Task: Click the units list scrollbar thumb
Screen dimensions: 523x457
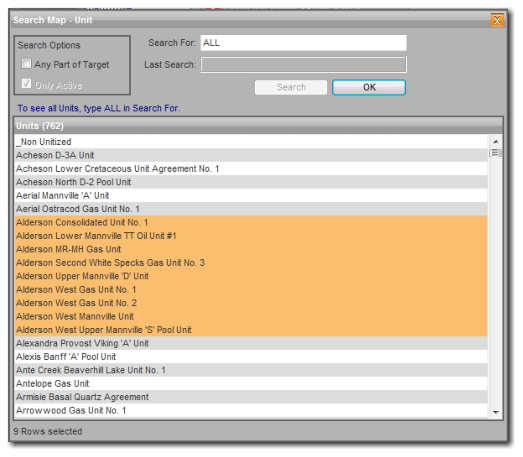Action: [x=496, y=153]
